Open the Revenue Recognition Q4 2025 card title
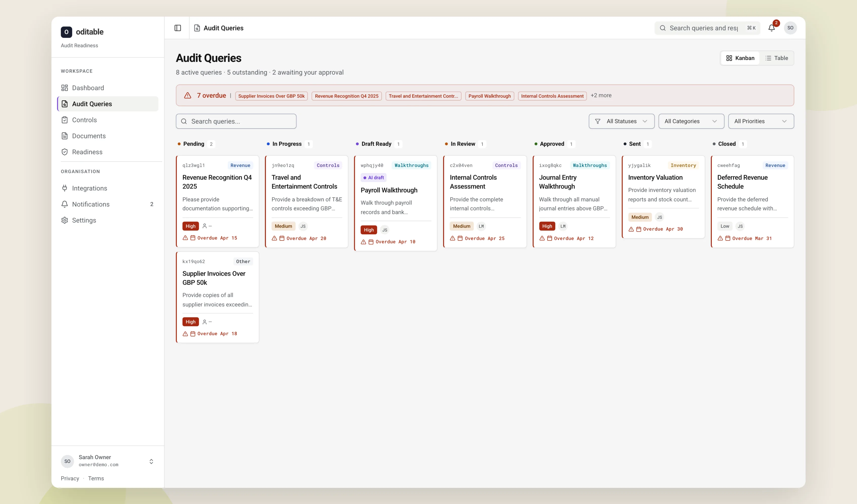This screenshot has width=857, height=504. tap(217, 182)
